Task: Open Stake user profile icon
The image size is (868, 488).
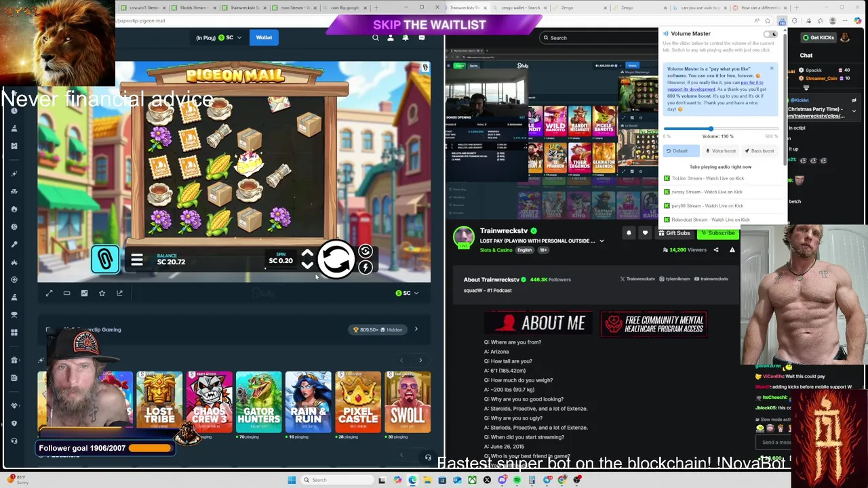Action: click(x=391, y=38)
